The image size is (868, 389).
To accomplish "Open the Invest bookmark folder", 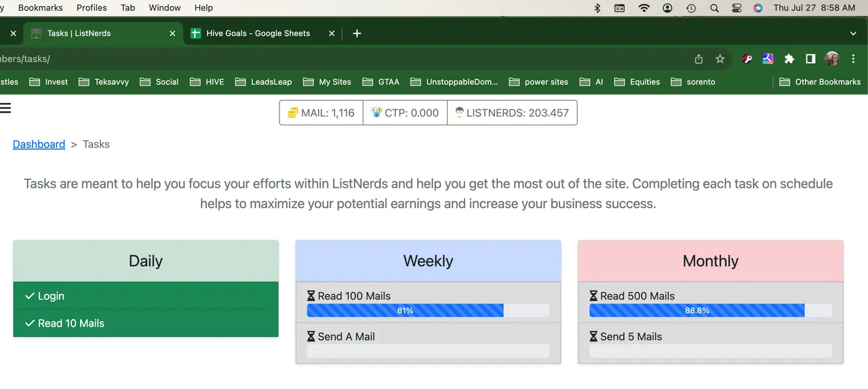I will pyautogui.click(x=49, y=82).
